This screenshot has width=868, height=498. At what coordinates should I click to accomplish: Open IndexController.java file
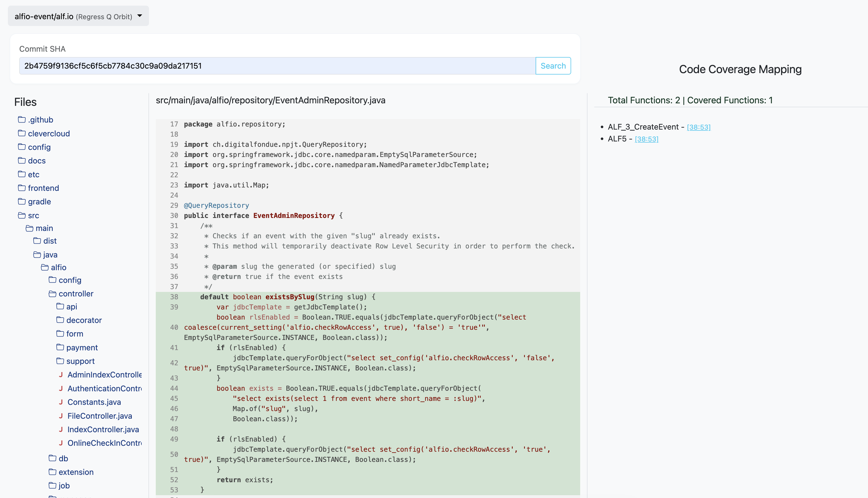pyautogui.click(x=103, y=430)
